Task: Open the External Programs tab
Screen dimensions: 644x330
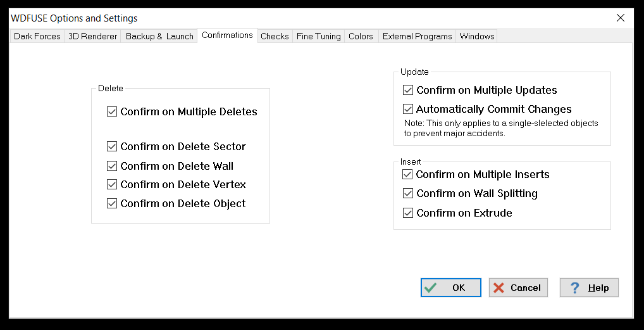Action: (417, 36)
